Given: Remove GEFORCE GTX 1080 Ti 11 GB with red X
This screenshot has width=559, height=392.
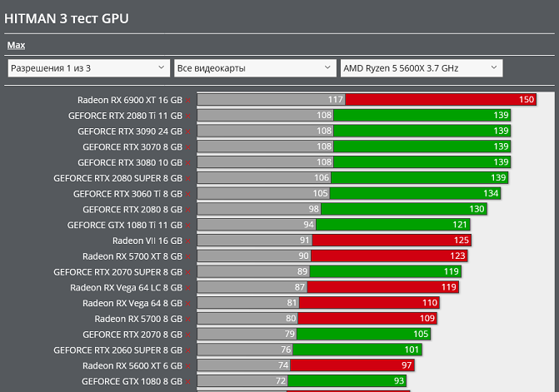Looking at the screenshot, I should pyautogui.click(x=188, y=226).
